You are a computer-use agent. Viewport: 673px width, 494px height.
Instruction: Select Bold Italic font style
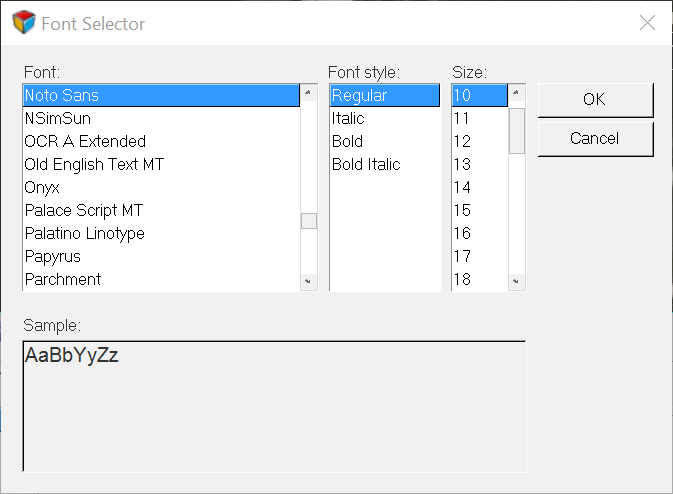pyautogui.click(x=366, y=165)
